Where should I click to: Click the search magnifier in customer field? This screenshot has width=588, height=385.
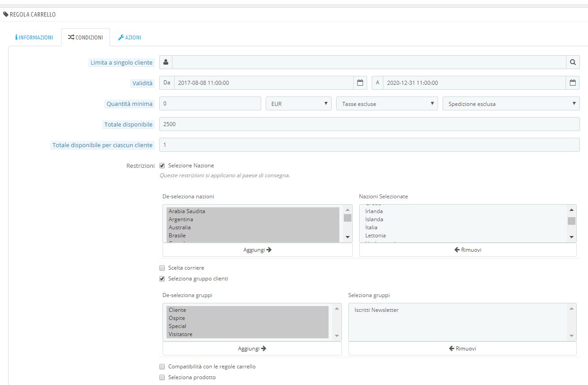(573, 62)
